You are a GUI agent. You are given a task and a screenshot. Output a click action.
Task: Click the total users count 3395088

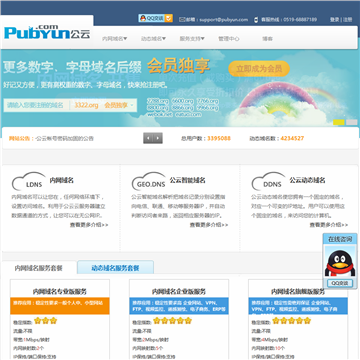pyautogui.click(x=219, y=138)
